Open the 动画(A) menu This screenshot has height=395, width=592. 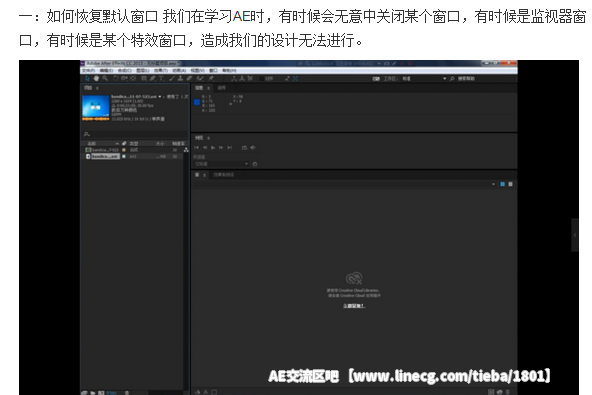click(179, 71)
